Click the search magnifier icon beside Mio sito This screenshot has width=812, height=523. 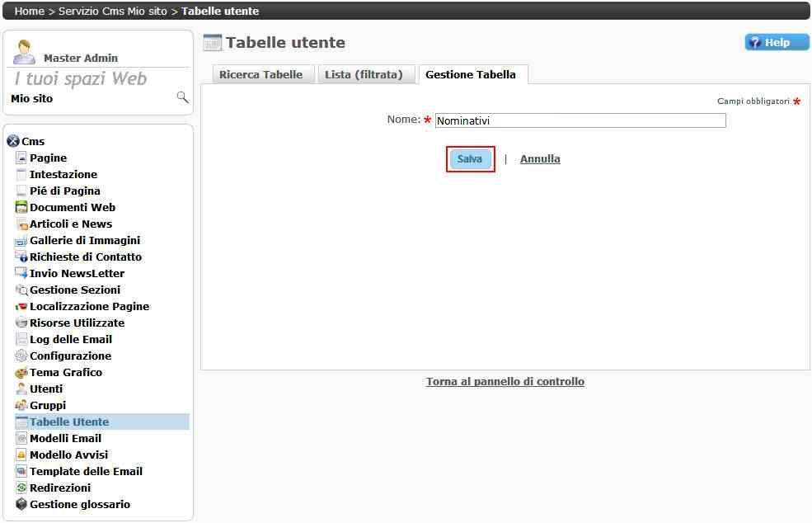(182, 97)
